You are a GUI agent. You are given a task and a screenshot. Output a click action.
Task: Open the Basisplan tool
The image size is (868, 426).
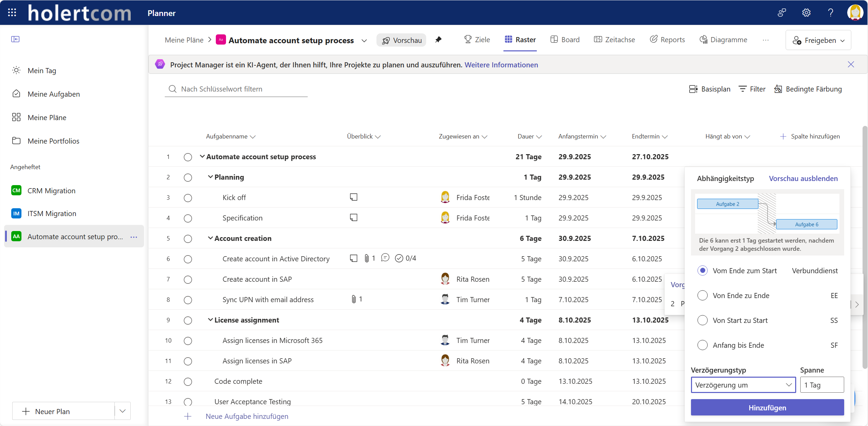pos(710,89)
